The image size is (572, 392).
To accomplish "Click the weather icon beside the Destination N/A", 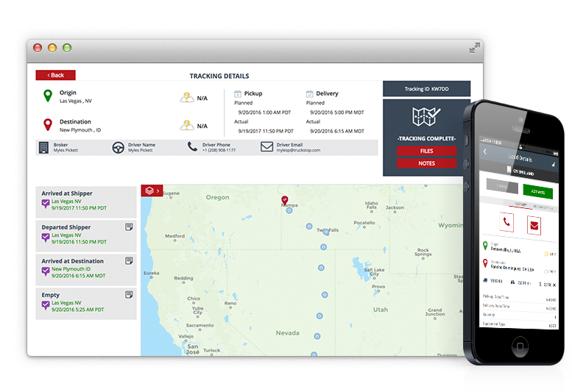I will (187, 125).
